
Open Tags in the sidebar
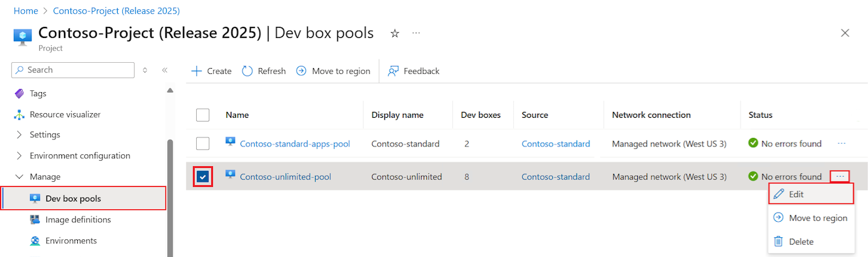tap(38, 94)
